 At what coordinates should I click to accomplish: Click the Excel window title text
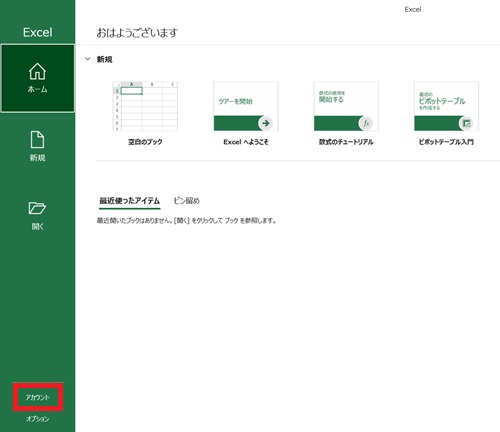413,9
